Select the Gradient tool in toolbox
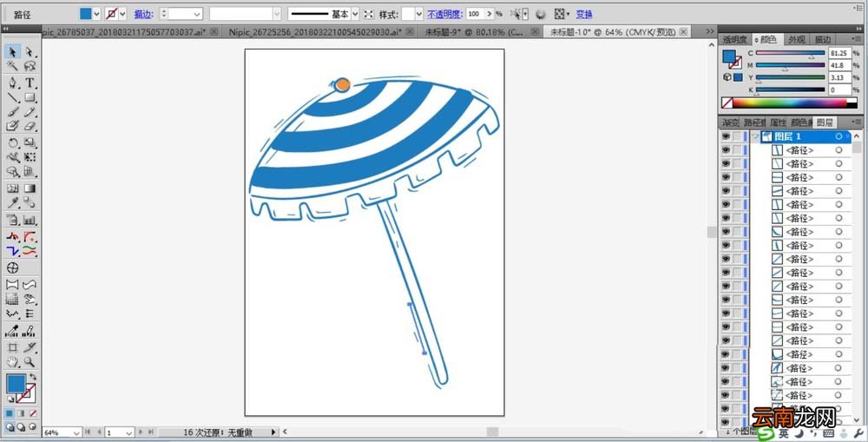 coord(30,188)
